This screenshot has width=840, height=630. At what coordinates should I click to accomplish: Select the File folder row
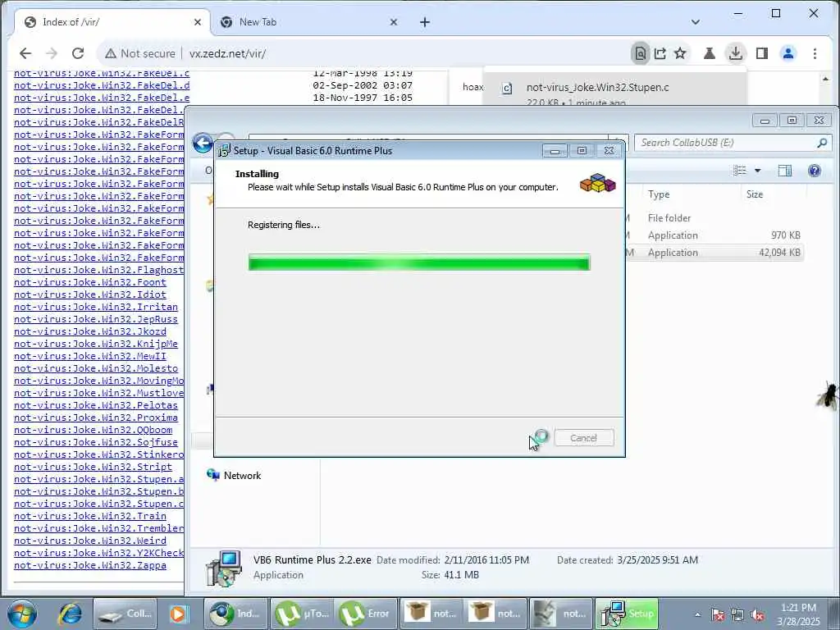[714, 218]
